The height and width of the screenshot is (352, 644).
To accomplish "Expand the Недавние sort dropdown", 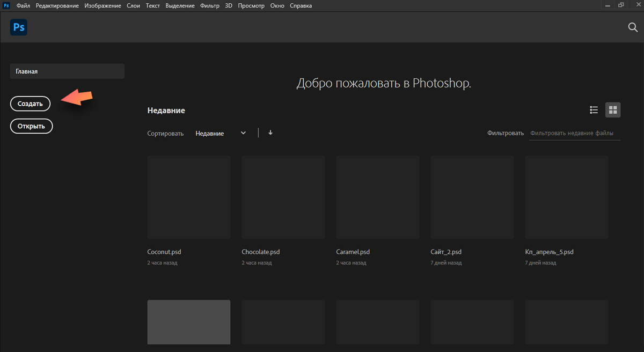I will (221, 133).
